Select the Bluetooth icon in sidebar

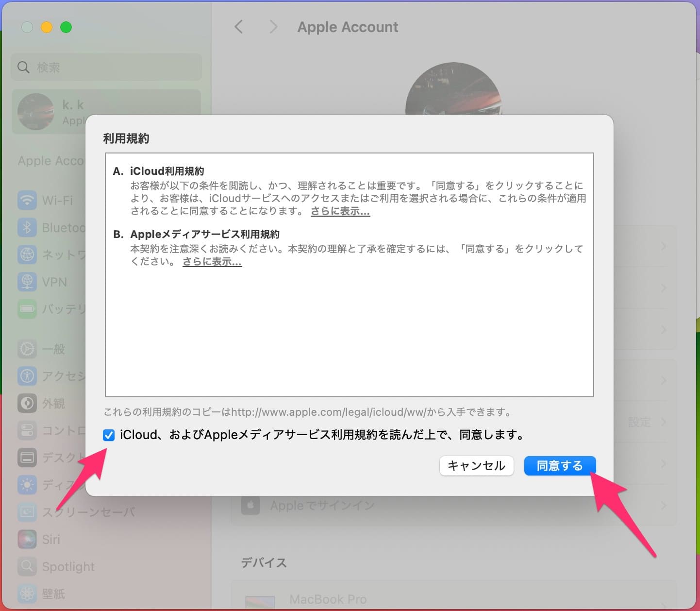[x=27, y=227]
